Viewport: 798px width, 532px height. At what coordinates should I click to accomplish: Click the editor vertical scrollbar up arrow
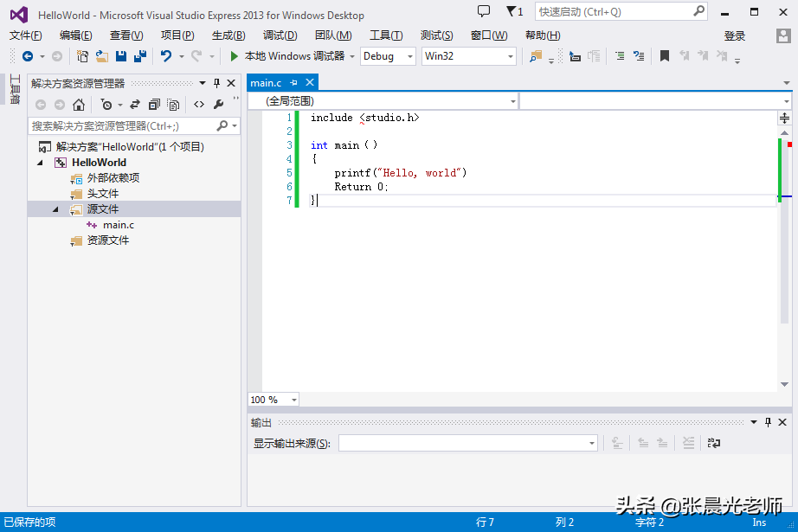point(784,132)
